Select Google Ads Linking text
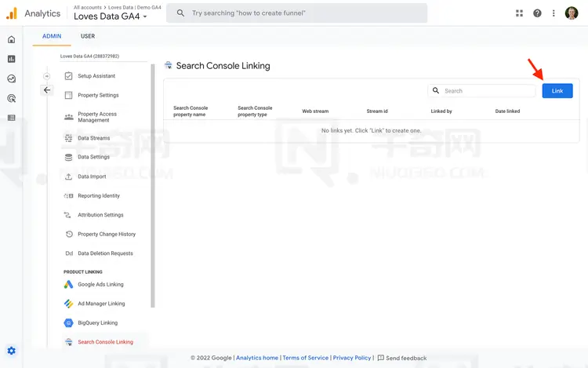Viewport: 588px width, 368px height. pos(100,284)
